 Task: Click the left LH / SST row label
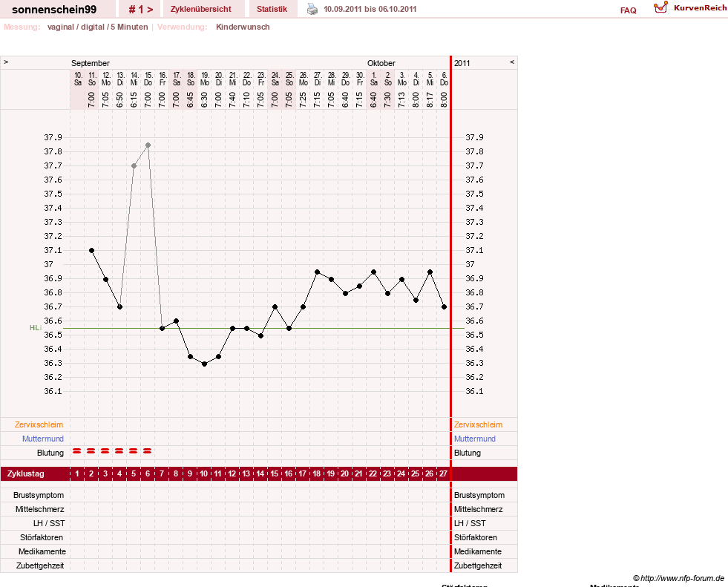click(x=49, y=523)
